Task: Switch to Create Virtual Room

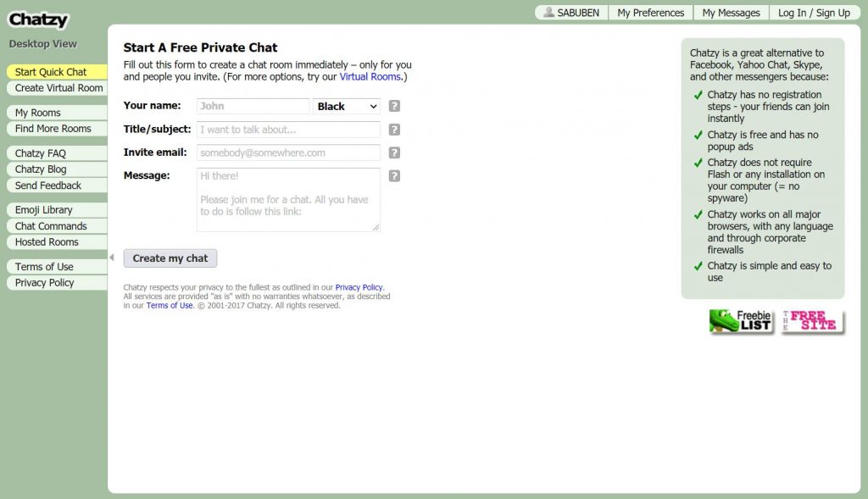Action: coord(56,88)
